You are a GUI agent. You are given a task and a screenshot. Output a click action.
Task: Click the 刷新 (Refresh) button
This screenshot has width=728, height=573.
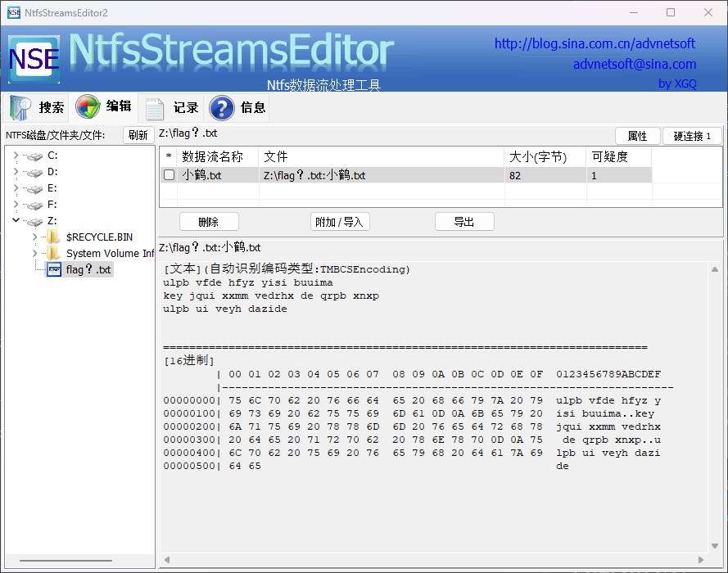coord(138,135)
